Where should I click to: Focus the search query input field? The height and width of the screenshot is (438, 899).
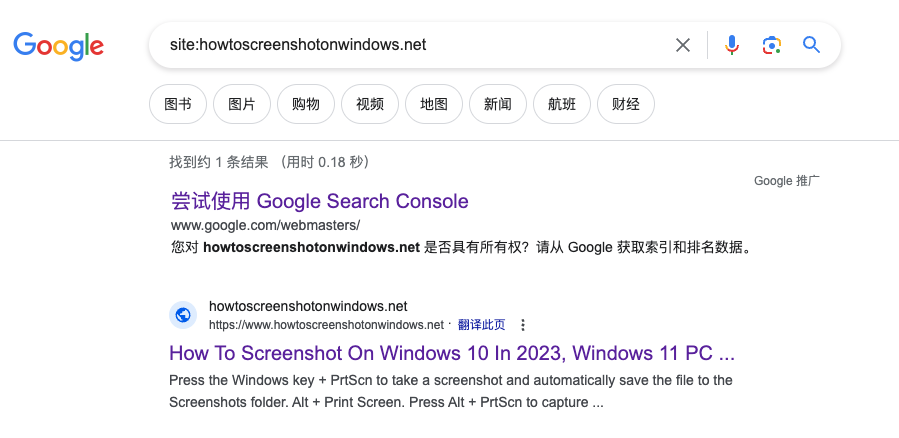410,45
